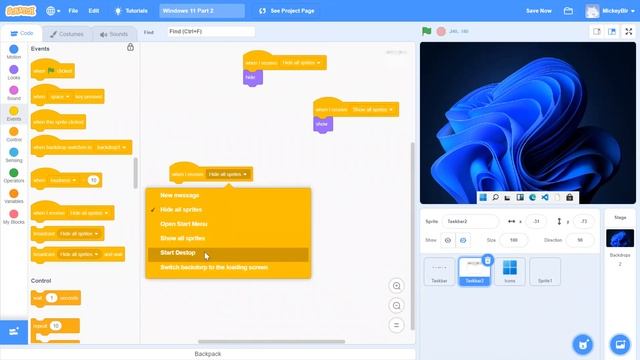
Task: Switch to the Code tab
Action: [x=21, y=33]
